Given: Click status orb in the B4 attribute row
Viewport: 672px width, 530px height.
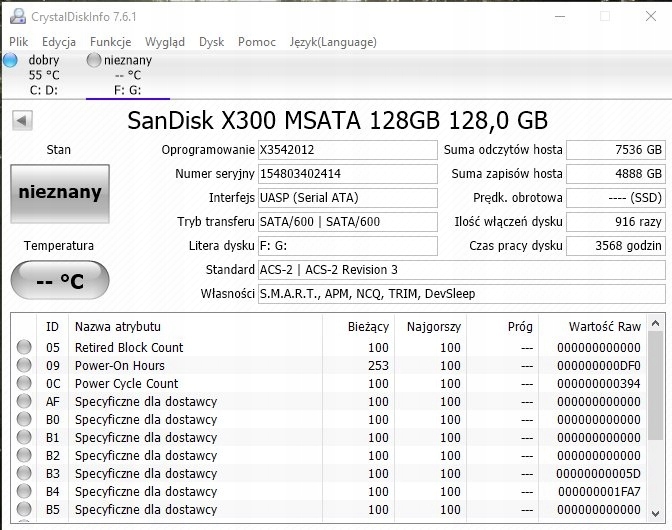Looking at the screenshot, I should (x=24, y=491).
